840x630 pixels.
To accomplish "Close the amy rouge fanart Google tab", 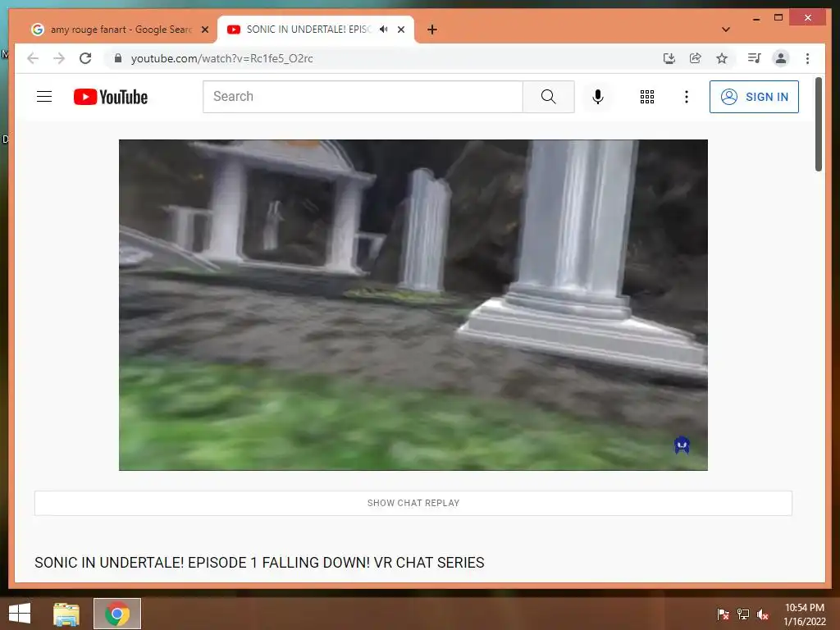I will pos(204,30).
